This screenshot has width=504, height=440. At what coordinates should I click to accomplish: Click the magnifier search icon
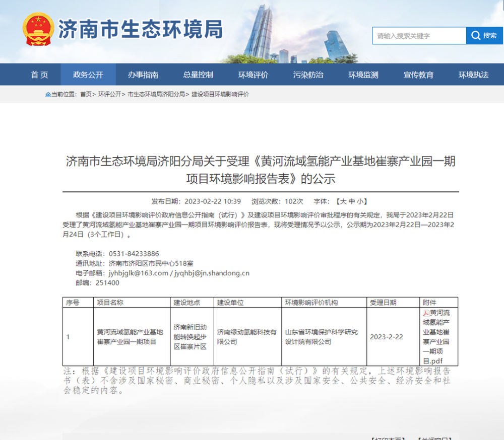[x=476, y=36]
